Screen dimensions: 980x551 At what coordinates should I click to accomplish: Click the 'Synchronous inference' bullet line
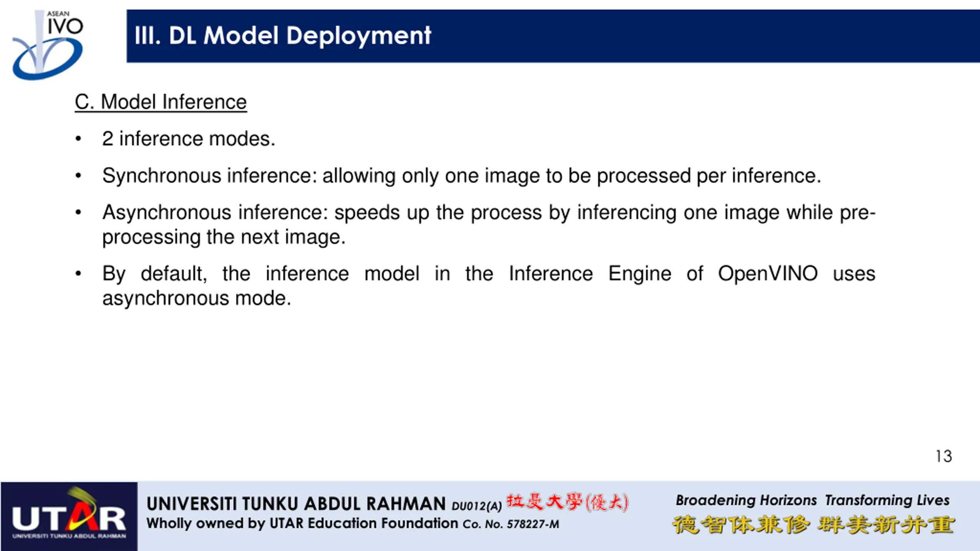coord(462,176)
